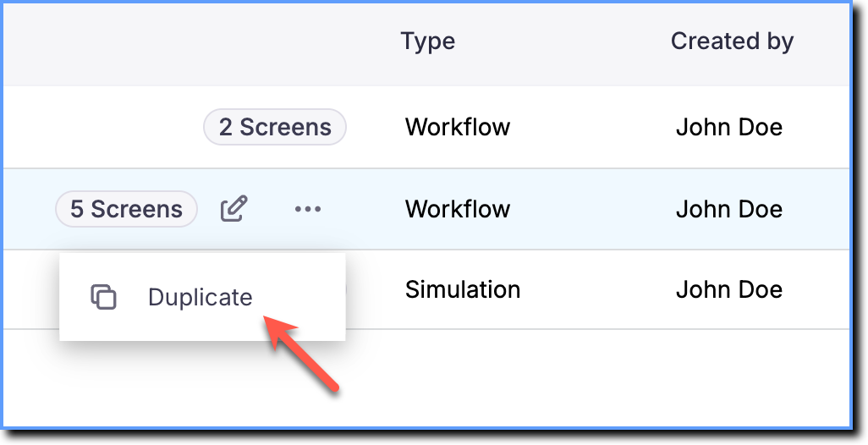Sort by the Created by column header
Screen dimensions: 868x445
coord(732,41)
